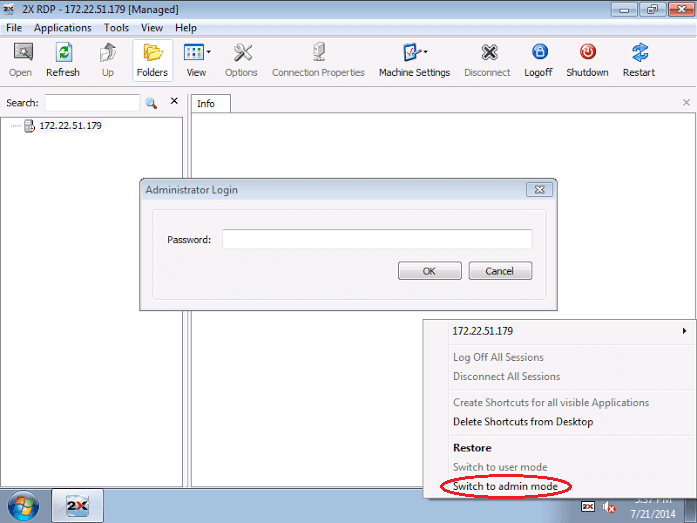This screenshot has width=697, height=523.
Task: Close the Info panel
Action: pyautogui.click(x=686, y=103)
